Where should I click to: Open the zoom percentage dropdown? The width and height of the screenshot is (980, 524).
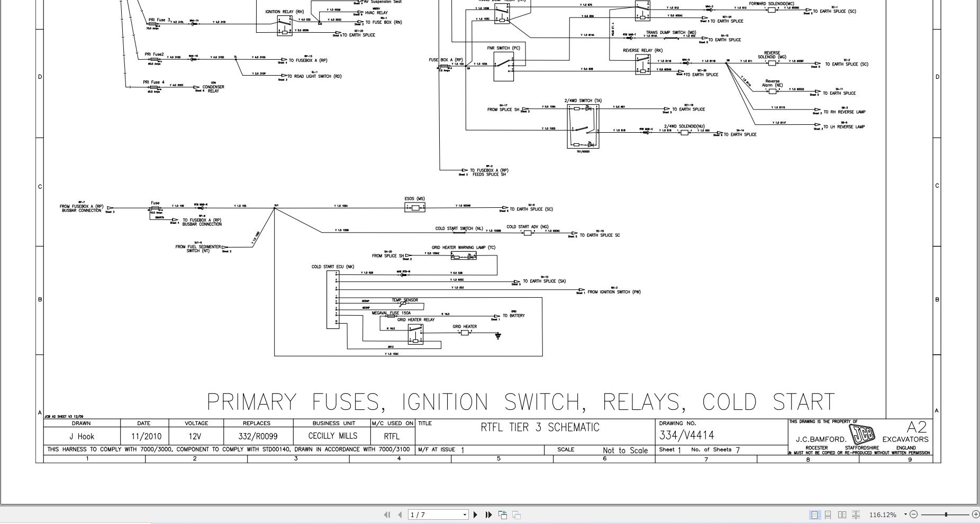click(x=905, y=514)
